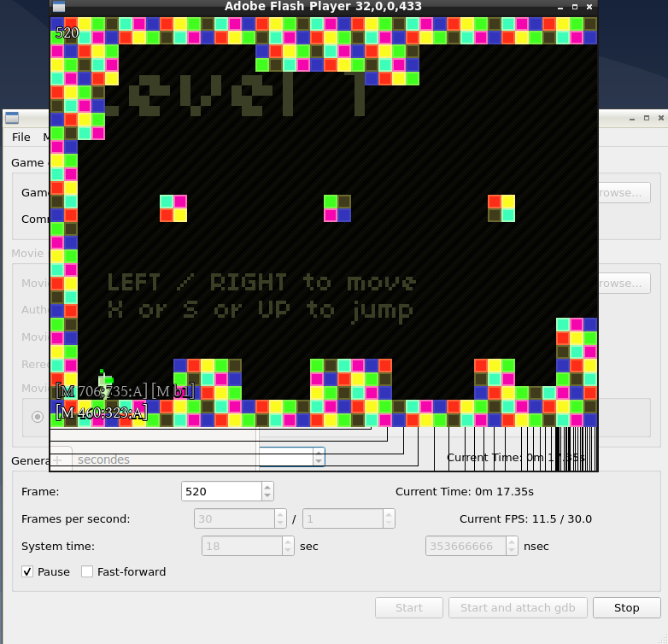
Task: Click the Frame number input field
Action: tap(221, 491)
